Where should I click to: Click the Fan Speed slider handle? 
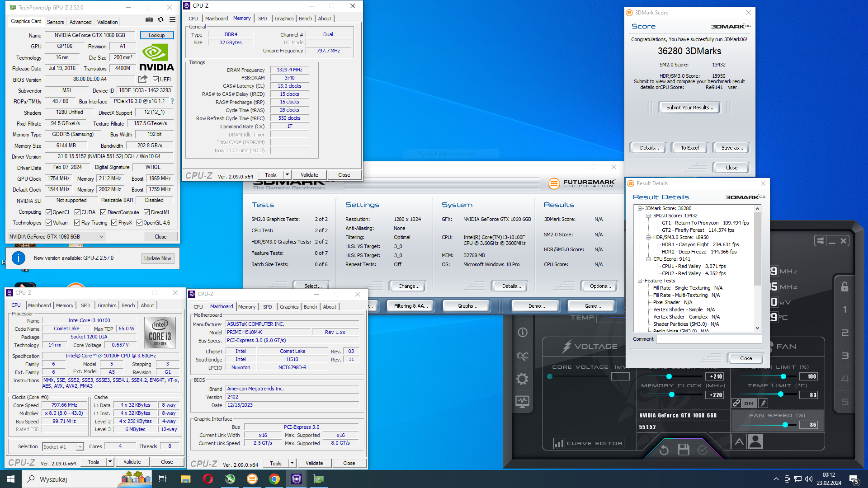[x=785, y=425]
